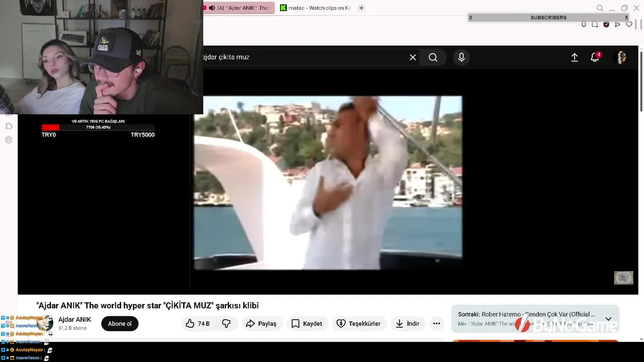Open a new browser tab
Viewport: 644px width, 362px height.
coord(361,8)
